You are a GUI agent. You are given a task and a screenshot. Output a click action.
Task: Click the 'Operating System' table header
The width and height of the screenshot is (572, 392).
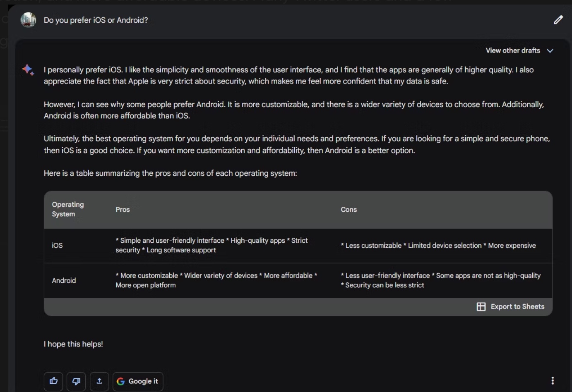68,209
